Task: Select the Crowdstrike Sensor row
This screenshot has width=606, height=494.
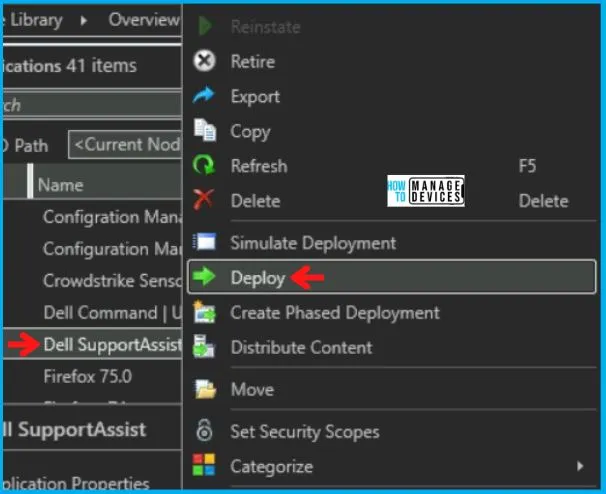Action: coord(92,280)
